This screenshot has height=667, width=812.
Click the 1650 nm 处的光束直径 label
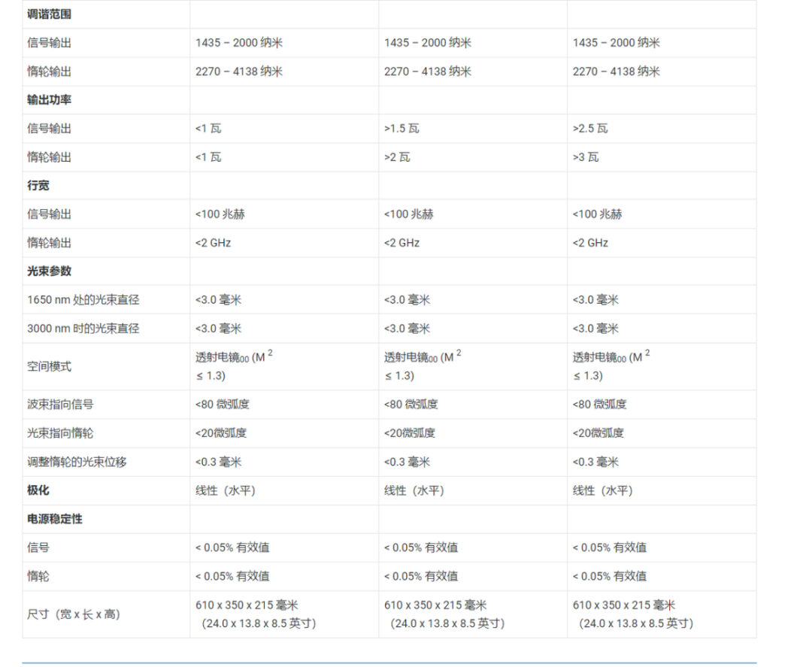click(x=73, y=299)
